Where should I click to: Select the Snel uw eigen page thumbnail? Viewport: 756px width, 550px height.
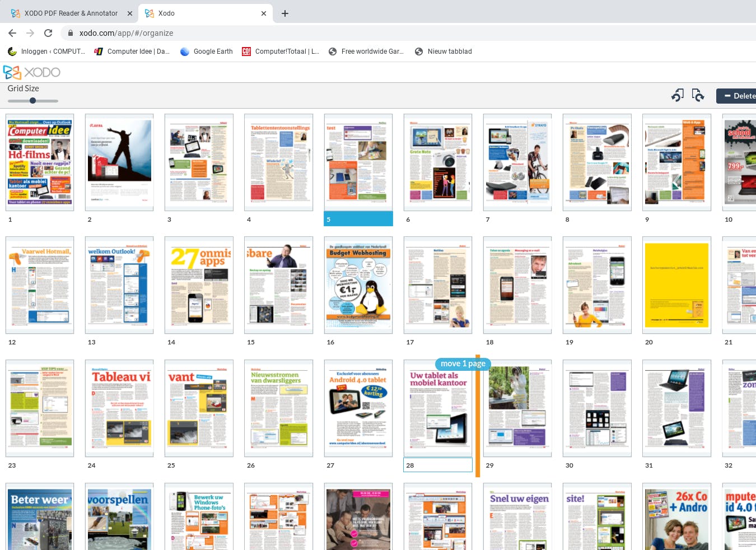517,517
